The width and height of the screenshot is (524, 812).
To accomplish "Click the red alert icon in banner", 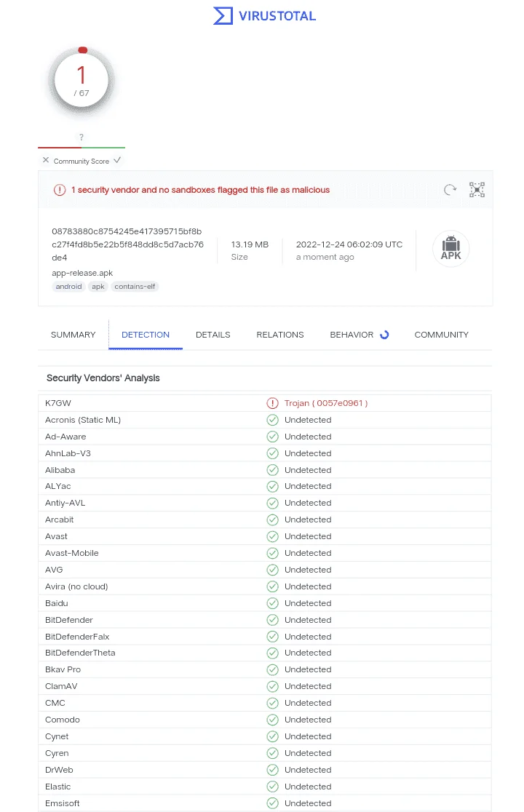I will (x=60, y=190).
